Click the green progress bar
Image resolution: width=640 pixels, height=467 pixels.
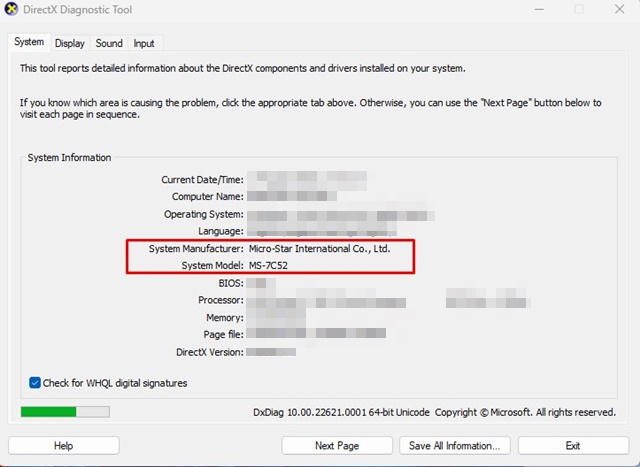[x=65, y=412]
